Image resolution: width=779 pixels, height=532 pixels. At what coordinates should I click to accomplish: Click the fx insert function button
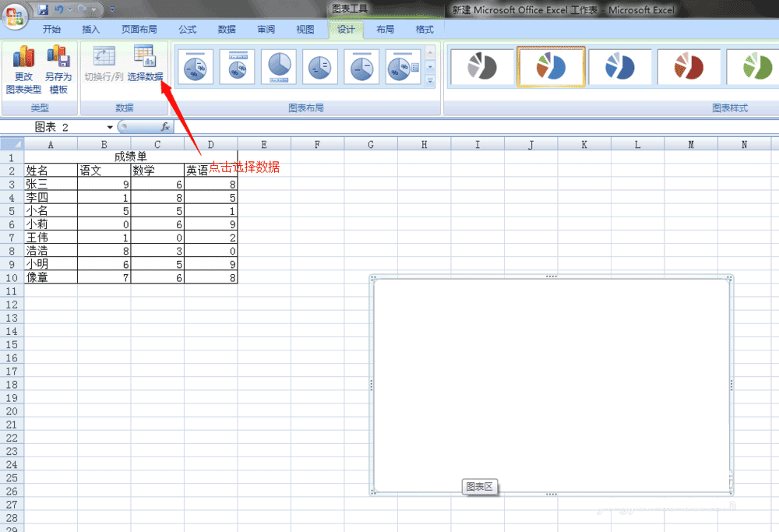[x=165, y=127]
